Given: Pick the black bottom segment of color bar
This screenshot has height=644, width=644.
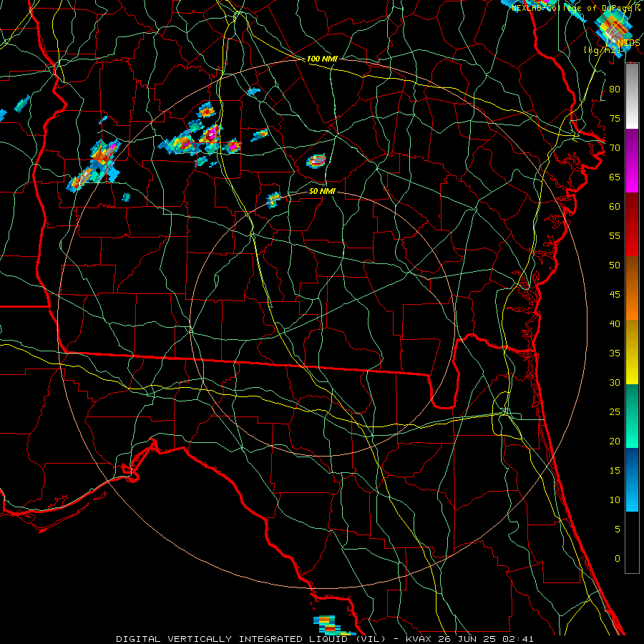Looking at the screenshot, I should click(632, 542).
